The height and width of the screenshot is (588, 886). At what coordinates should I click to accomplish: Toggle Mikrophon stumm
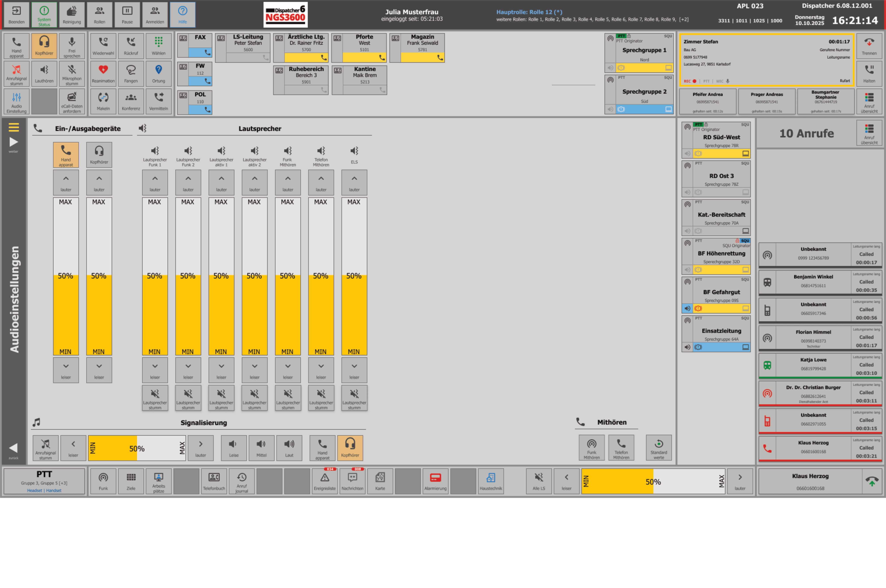click(x=72, y=73)
